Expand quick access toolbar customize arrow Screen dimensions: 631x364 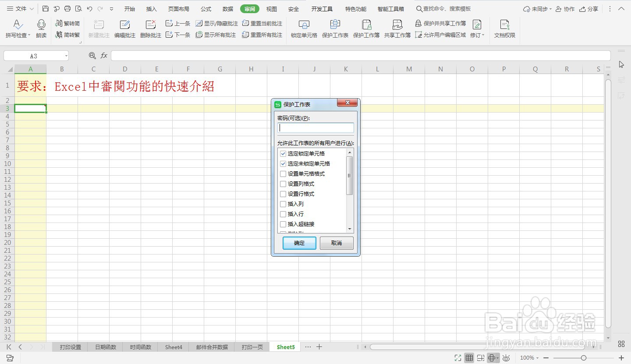[x=111, y=9]
